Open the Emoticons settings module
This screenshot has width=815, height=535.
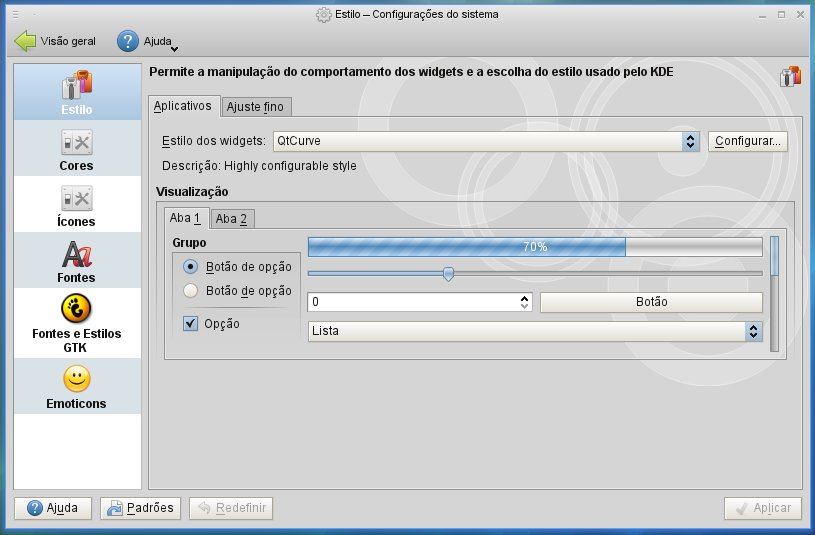tap(77, 386)
